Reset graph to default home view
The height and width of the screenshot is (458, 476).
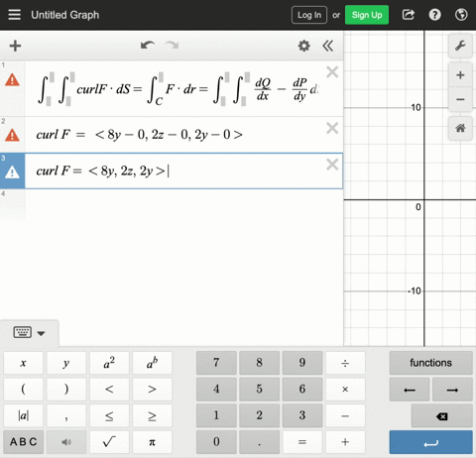click(x=460, y=128)
